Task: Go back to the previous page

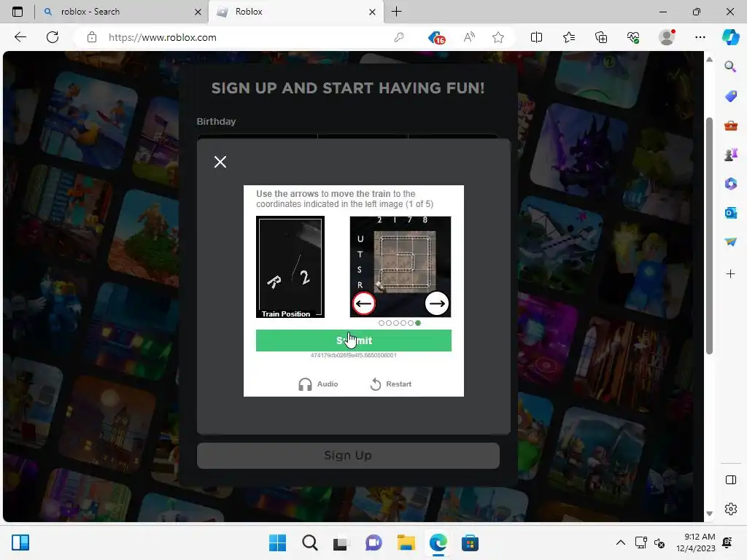Action: pyautogui.click(x=20, y=37)
